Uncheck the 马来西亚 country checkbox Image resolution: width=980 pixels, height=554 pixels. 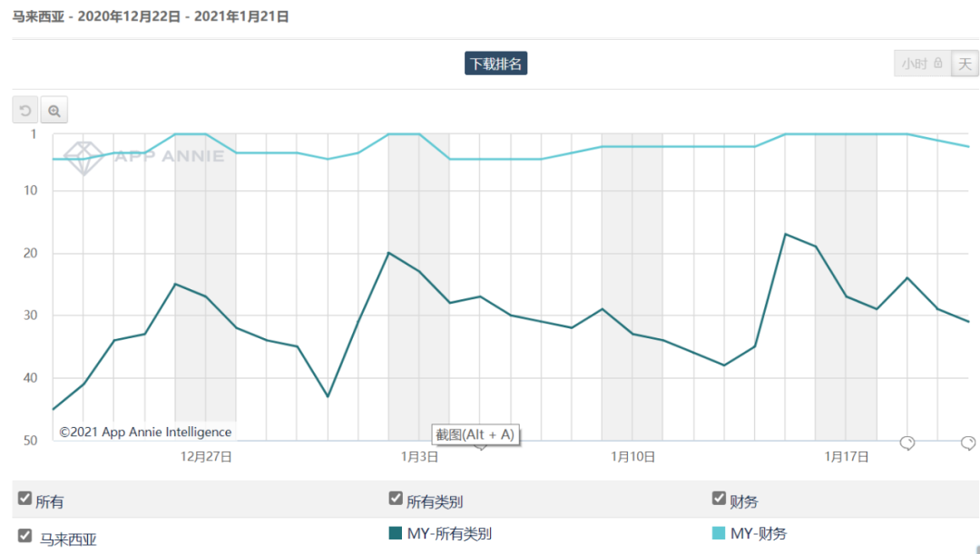tap(25, 535)
